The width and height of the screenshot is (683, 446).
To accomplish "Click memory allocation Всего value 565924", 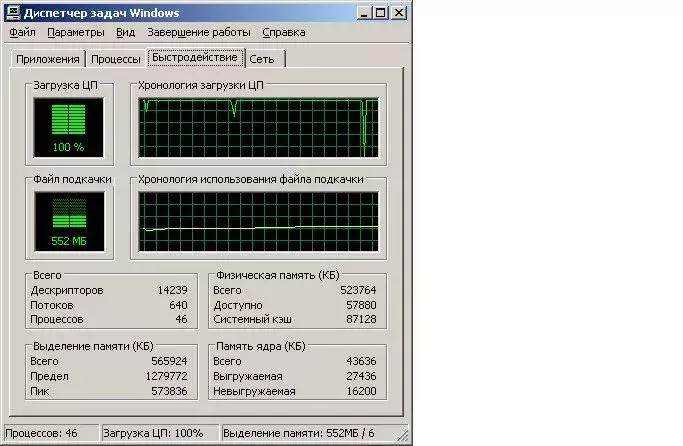I will [x=169, y=361].
